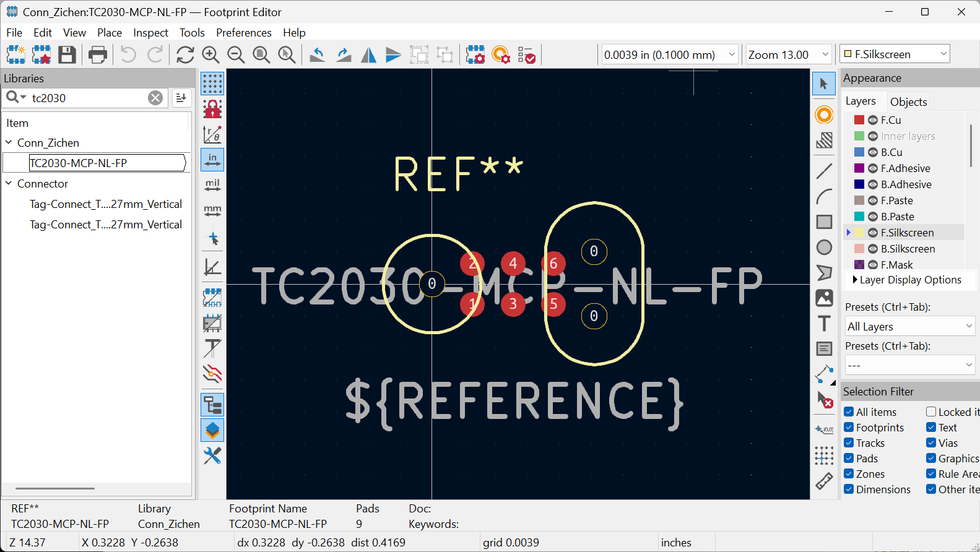Switch to the Objects tab
This screenshot has width=980, height=552.
pos(908,101)
